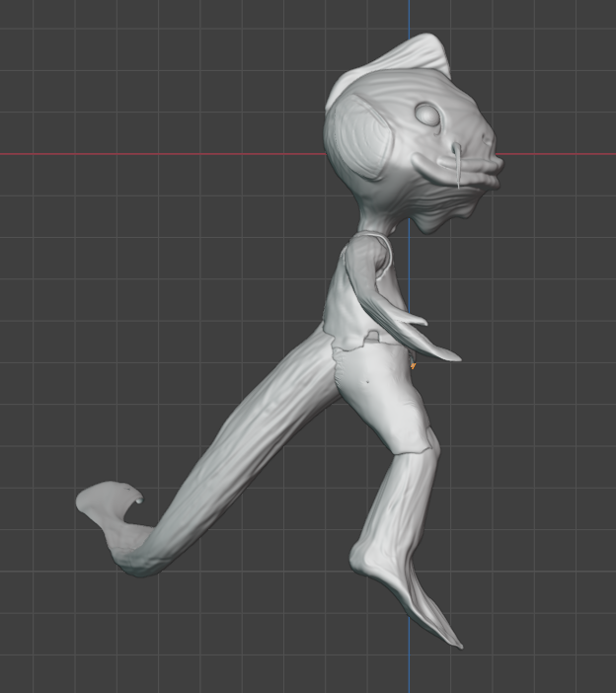Viewport: 616px width, 693px height.
Task: Click the fish character's round eye
Action: click(427, 114)
